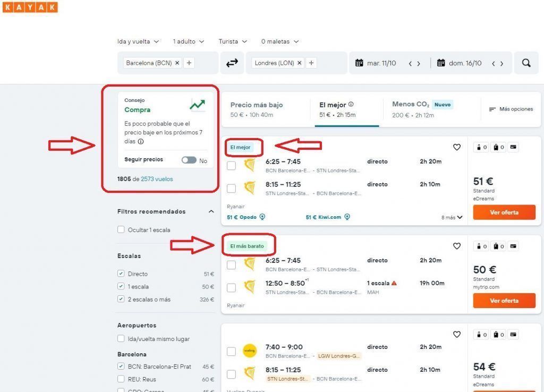Switch to Menos CO₂ tab
544x392 pixels.
coord(422,109)
